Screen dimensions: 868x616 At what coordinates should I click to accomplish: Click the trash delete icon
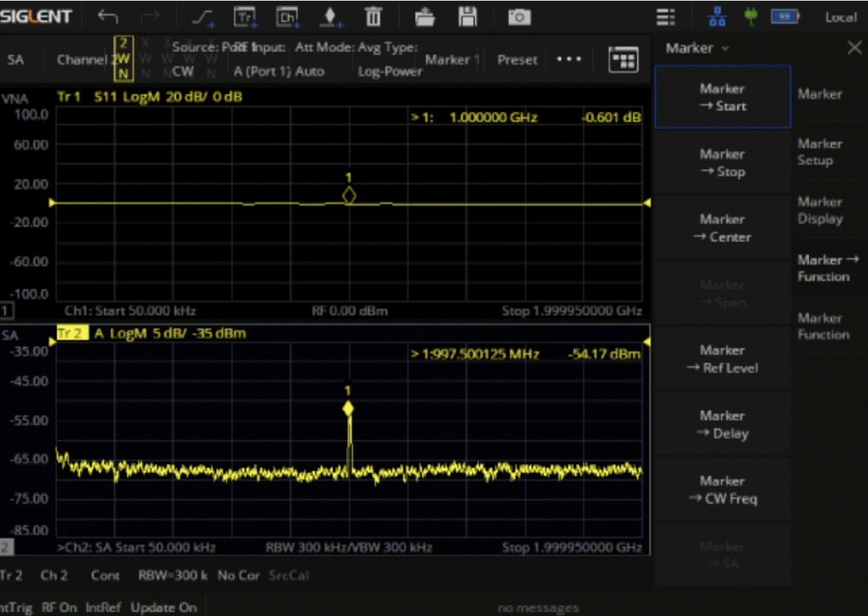(373, 17)
